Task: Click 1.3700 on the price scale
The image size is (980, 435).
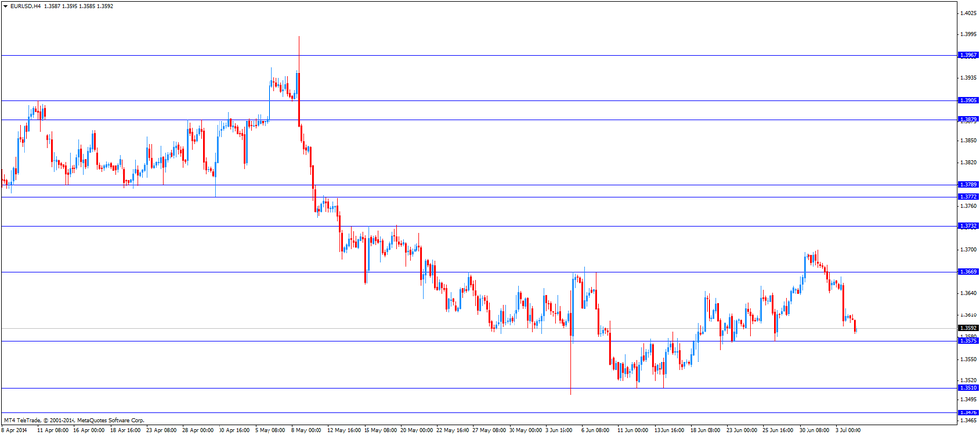Action: tap(967, 250)
